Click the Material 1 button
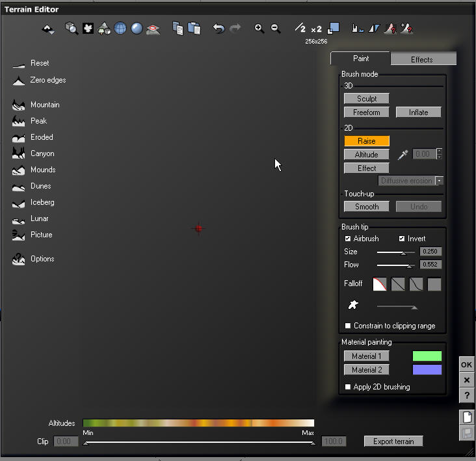Screen dimensions: 476x461 (366, 356)
